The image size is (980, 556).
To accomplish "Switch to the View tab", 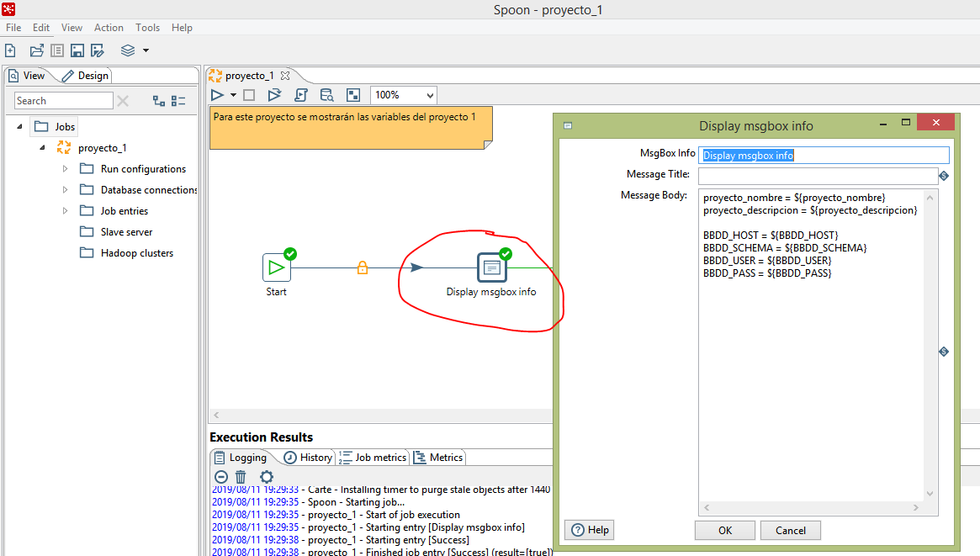I will [x=27, y=76].
